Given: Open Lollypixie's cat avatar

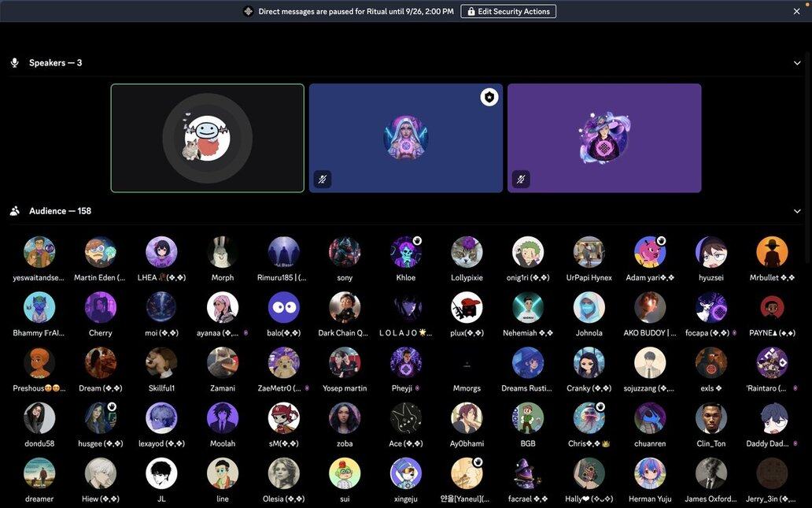Looking at the screenshot, I should (x=467, y=252).
